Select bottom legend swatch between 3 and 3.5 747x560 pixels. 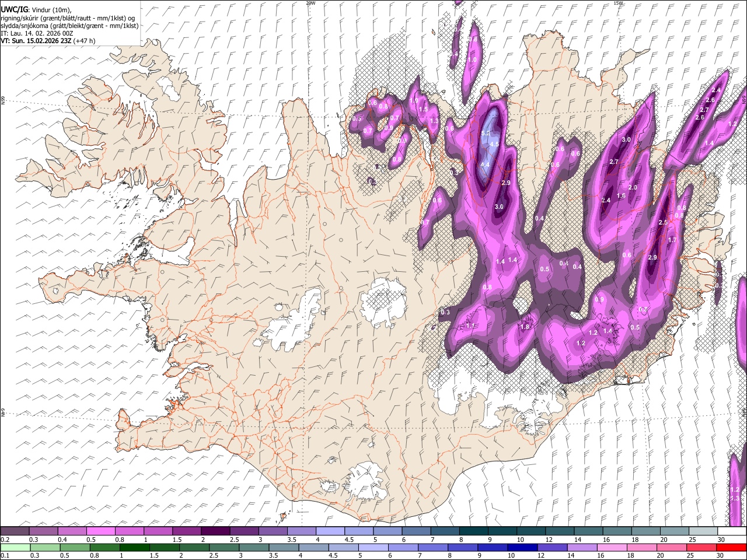(254, 547)
